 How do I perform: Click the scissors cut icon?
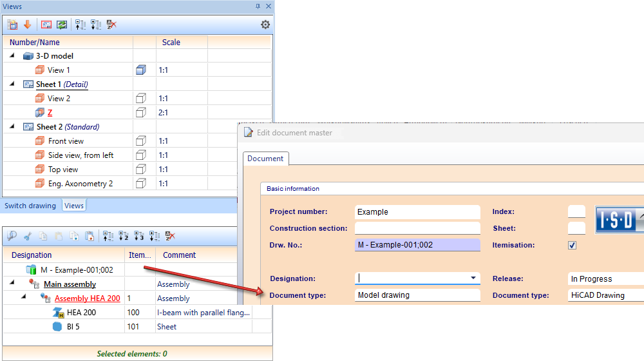[x=28, y=236]
